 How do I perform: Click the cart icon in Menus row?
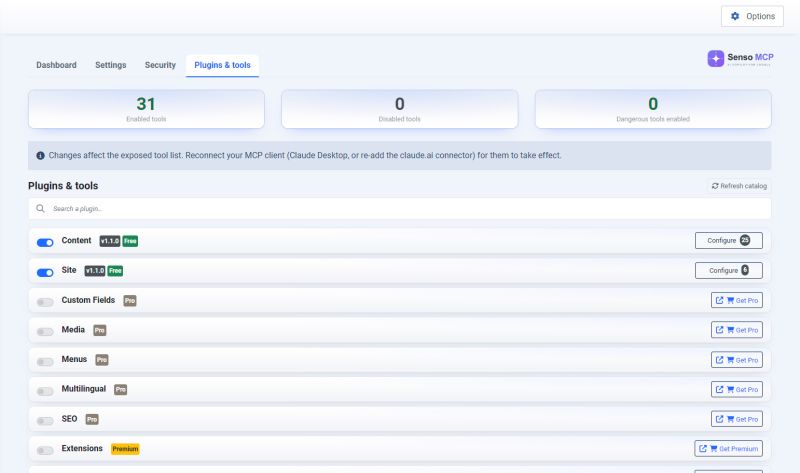(x=730, y=360)
